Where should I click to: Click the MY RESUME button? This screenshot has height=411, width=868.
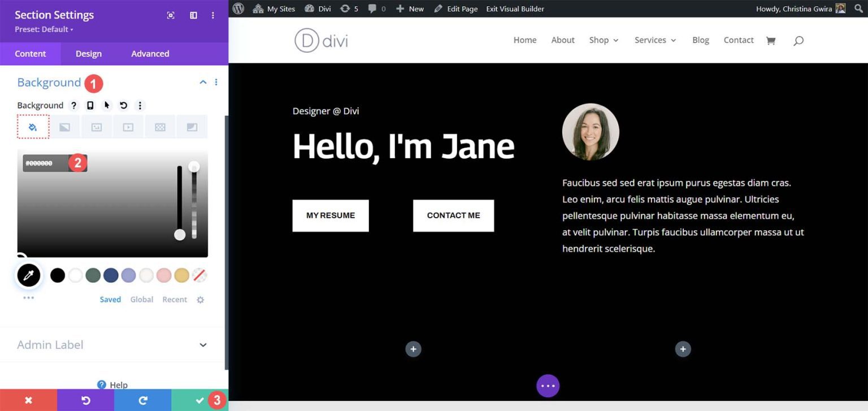(x=330, y=215)
